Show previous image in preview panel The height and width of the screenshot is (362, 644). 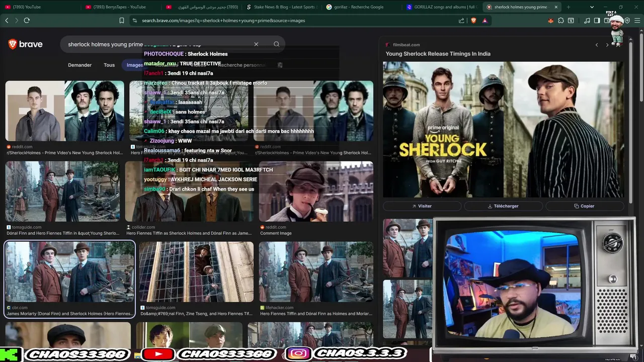point(597,45)
